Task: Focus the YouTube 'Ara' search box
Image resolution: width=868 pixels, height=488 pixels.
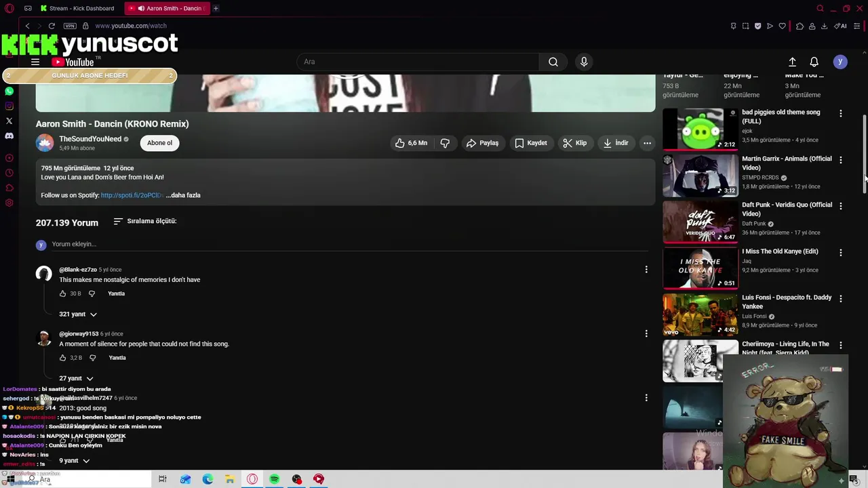Action: pyautogui.click(x=418, y=62)
